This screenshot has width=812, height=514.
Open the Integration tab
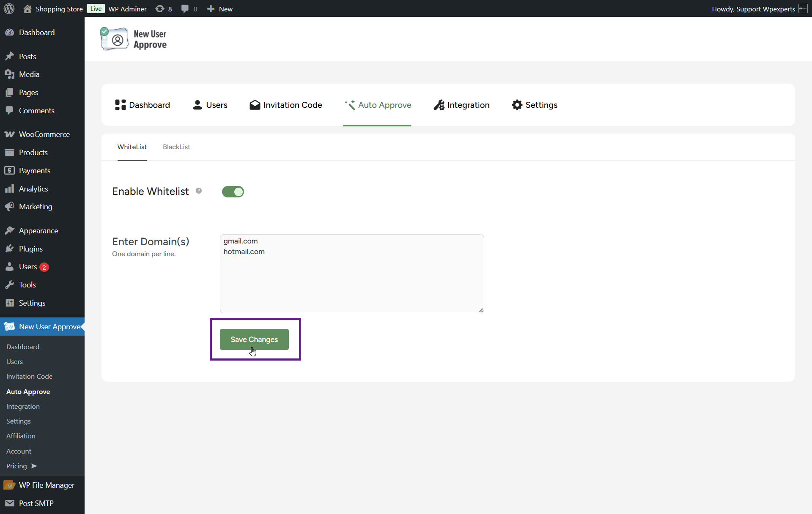tap(461, 105)
